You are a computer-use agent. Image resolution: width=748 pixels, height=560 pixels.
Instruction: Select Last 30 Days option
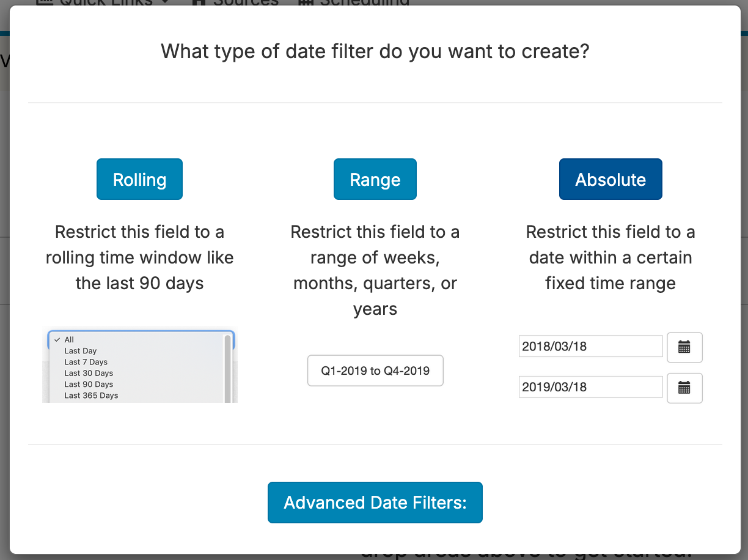click(89, 373)
